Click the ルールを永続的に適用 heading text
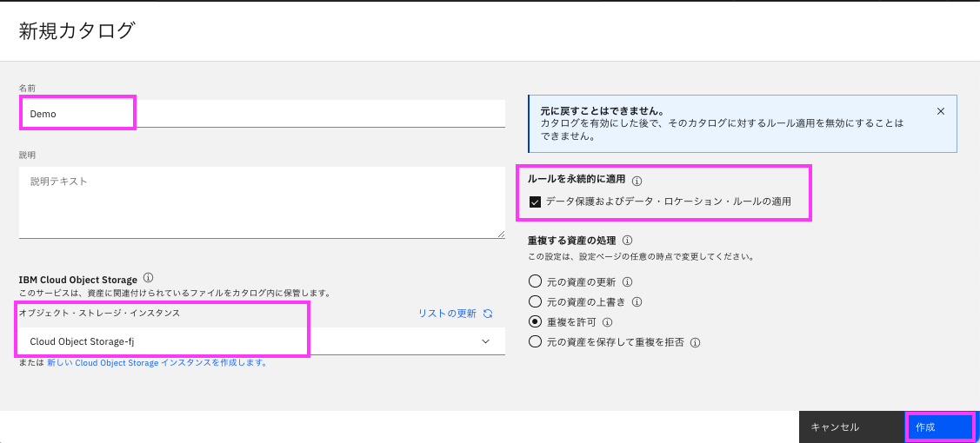 577,180
